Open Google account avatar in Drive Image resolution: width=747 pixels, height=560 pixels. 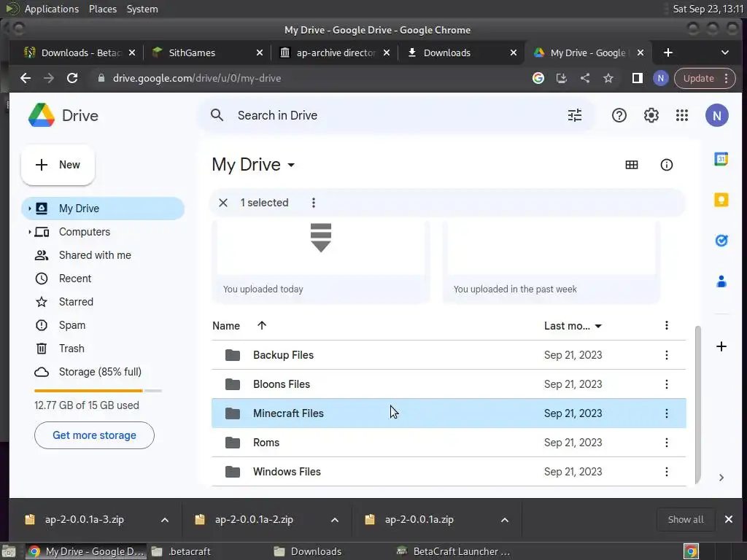click(x=716, y=115)
